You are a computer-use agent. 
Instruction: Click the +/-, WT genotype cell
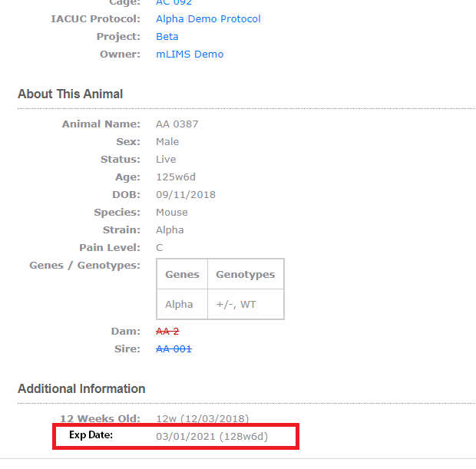246,304
